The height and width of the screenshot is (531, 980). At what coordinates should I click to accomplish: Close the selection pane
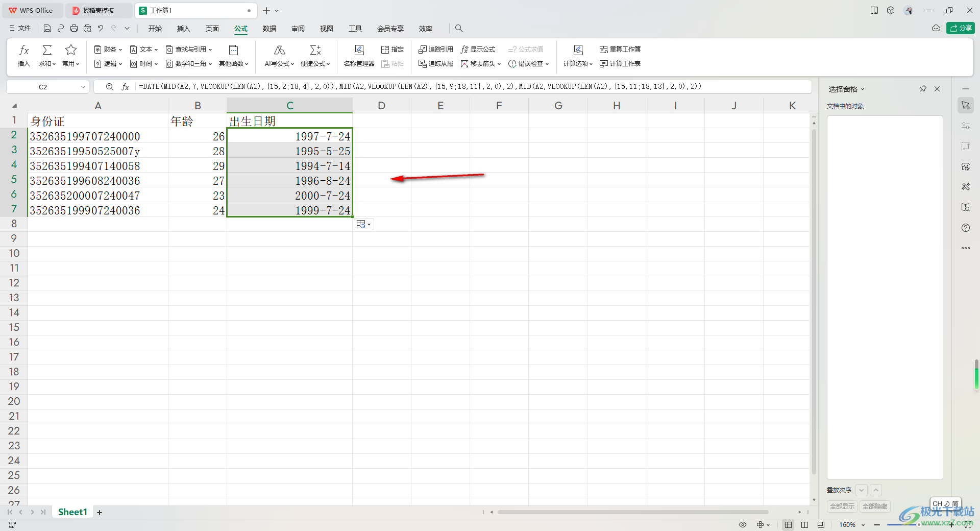pos(937,89)
